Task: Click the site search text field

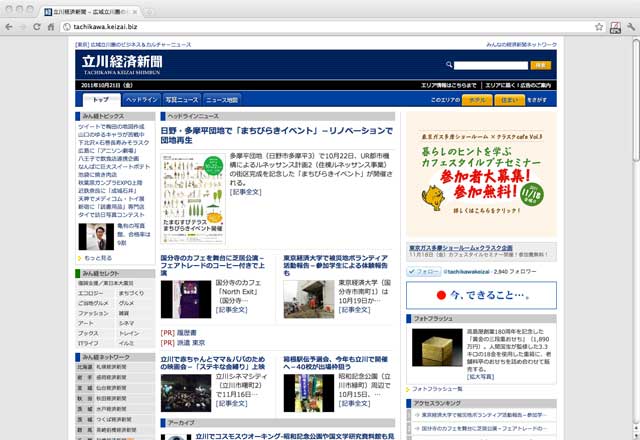Action: click(491, 65)
